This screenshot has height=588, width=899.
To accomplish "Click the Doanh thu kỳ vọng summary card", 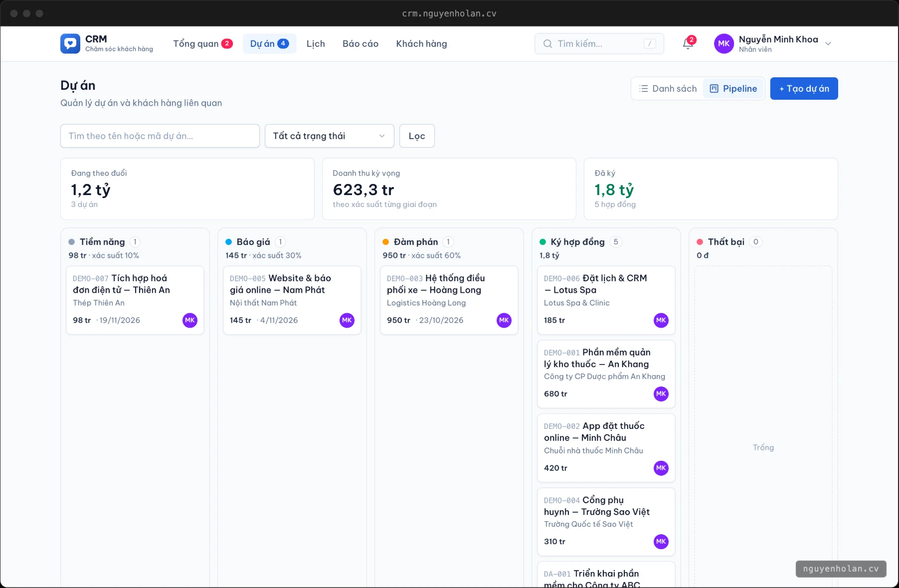I will [449, 189].
